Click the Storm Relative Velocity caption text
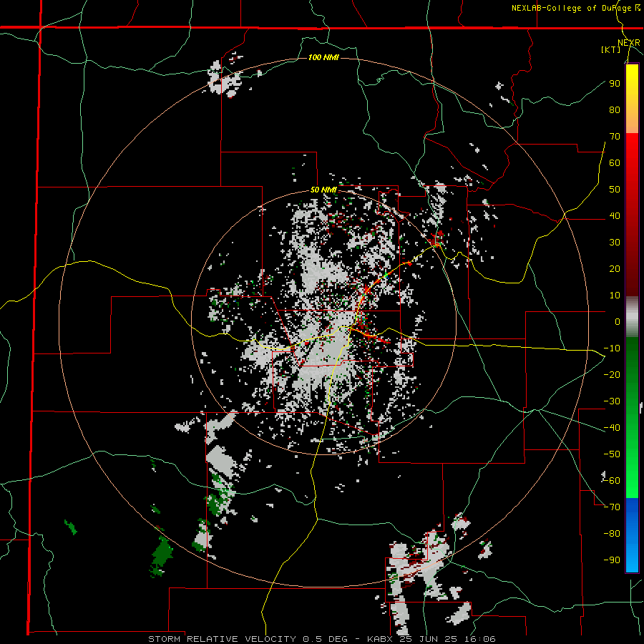Screen dimensions: 644x644 pos(322,639)
